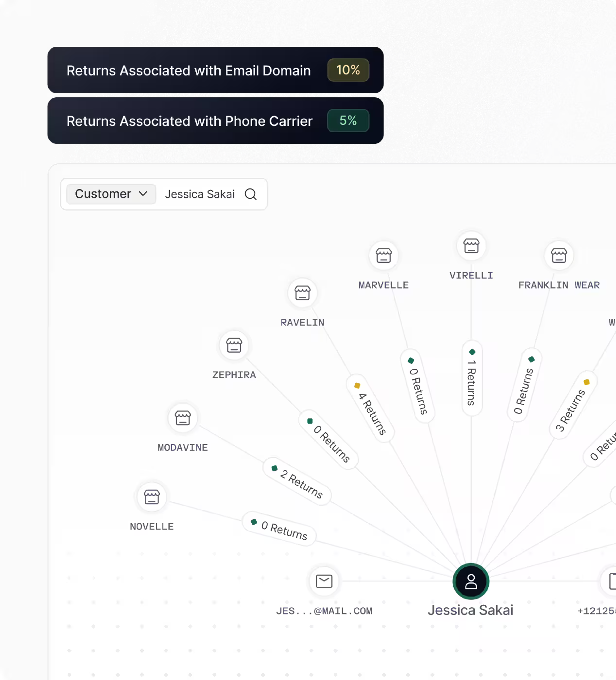Select the Novelle store icon
This screenshot has width=616, height=680.
(x=151, y=497)
